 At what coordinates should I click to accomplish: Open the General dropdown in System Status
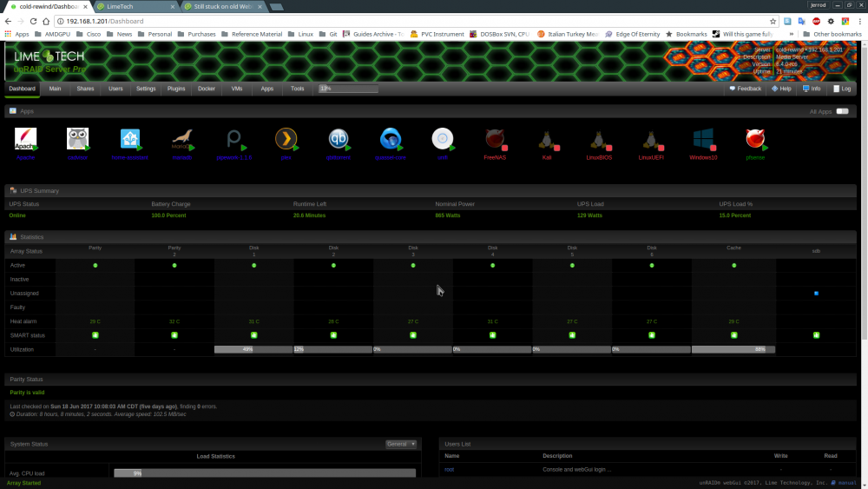coord(401,444)
